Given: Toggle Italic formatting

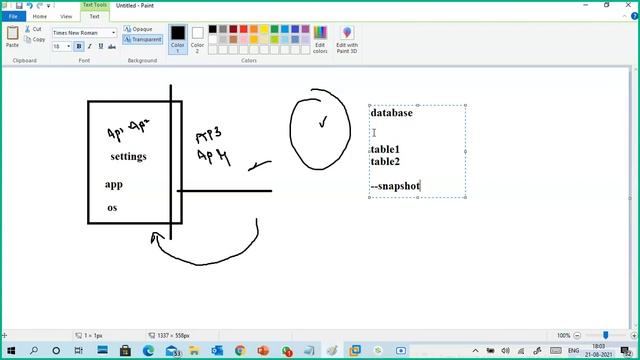Looking at the screenshot, I should [90, 47].
